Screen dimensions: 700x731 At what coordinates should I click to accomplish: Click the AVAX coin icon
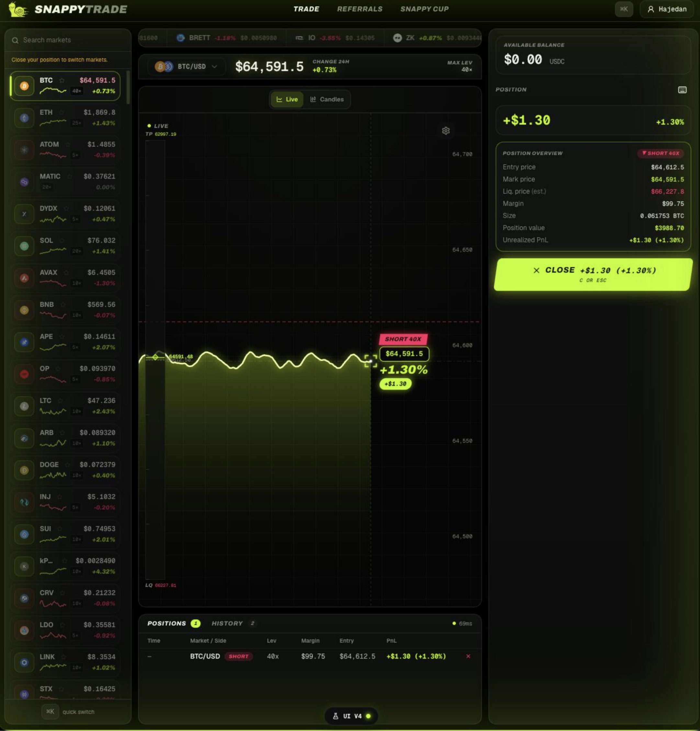point(24,278)
